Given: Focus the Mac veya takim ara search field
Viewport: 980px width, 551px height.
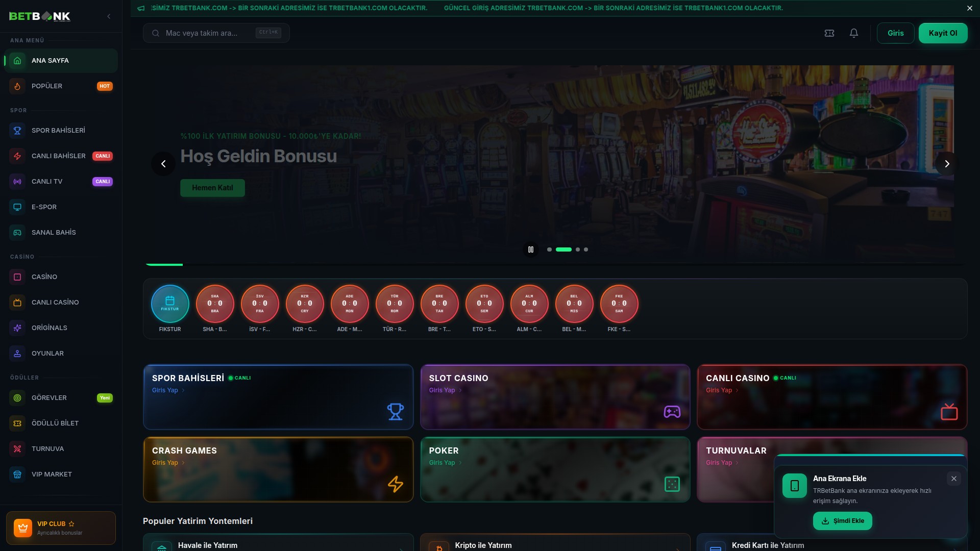Looking at the screenshot, I should tap(209, 33).
